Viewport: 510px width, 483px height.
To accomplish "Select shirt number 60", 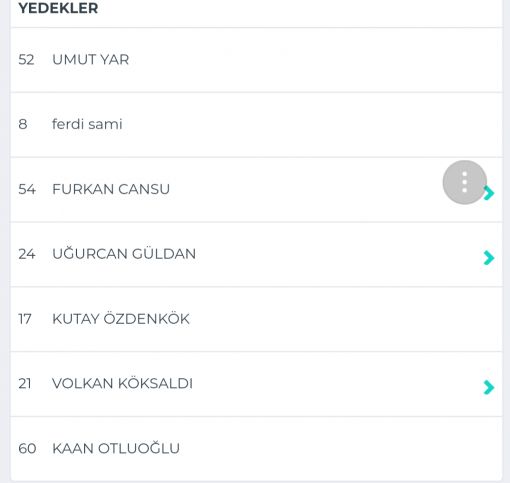I will (27, 448).
